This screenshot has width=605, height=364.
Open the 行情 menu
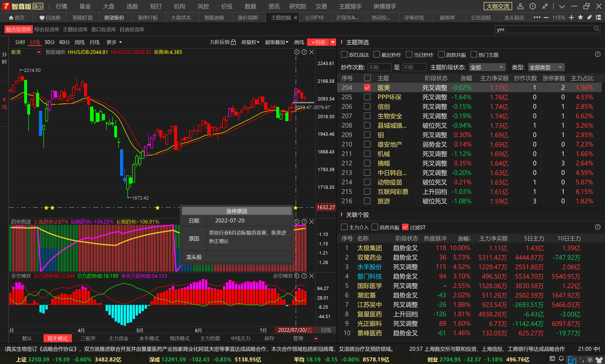pyautogui.click(x=61, y=6)
